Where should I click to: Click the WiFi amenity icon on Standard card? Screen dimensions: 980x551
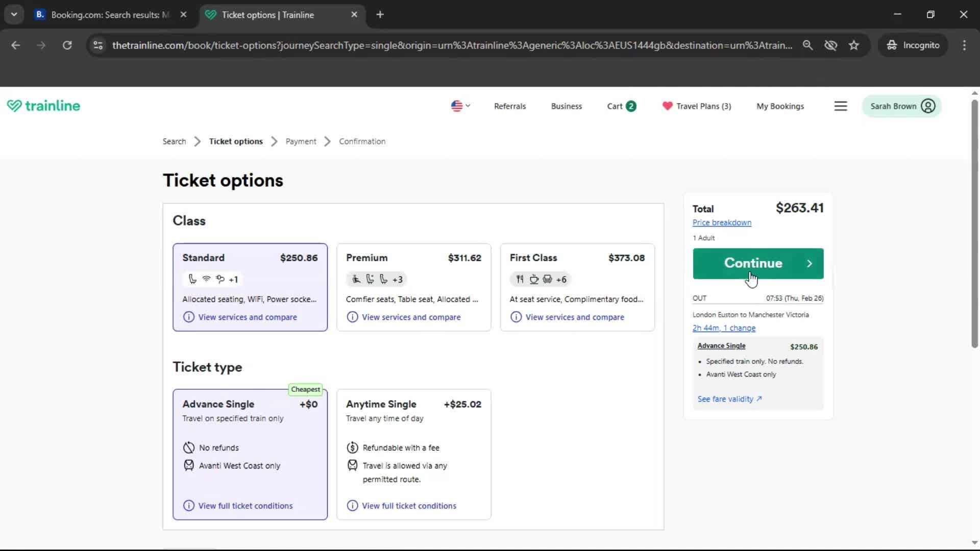pyautogui.click(x=206, y=279)
